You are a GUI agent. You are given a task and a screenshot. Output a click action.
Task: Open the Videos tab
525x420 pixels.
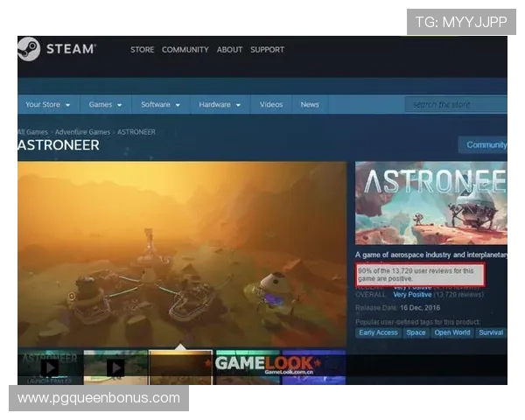271,104
